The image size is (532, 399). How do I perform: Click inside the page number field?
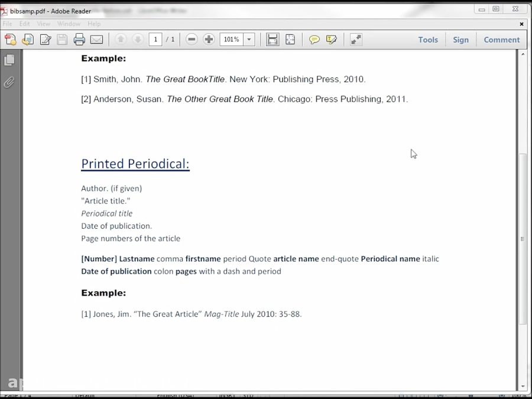point(155,39)
